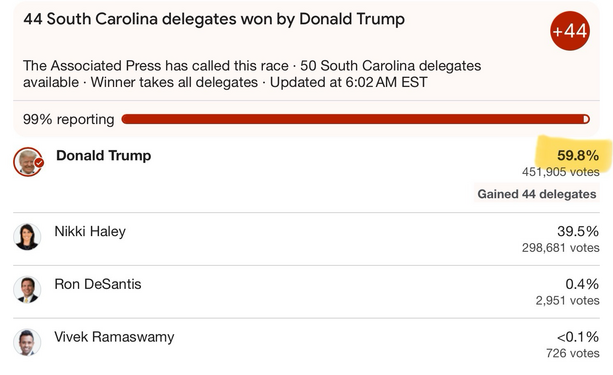The image size is (613, 375).
Task: Click Ron DeSantis's profile photo
Action: (x=27, y=289)
